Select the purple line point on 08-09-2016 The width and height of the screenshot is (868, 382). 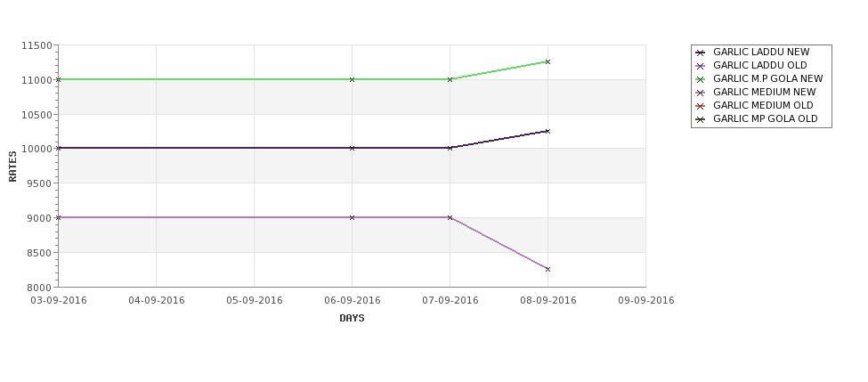click(548, 270)
